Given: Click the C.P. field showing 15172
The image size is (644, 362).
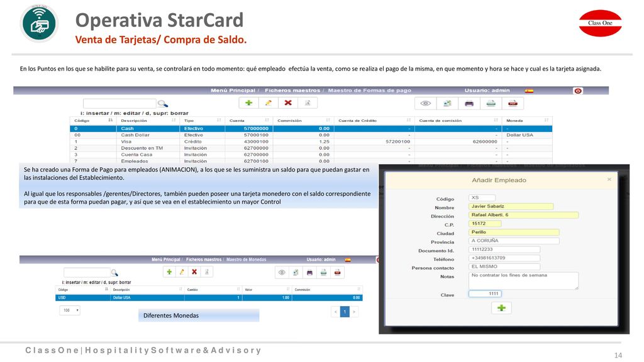Looking at the screenshot, I should (x=485, y=224).
